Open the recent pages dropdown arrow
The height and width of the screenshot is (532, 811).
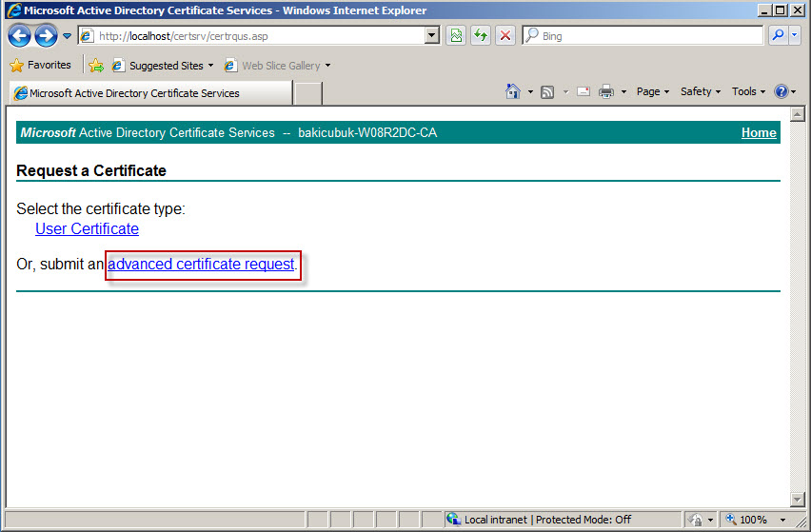68,36
